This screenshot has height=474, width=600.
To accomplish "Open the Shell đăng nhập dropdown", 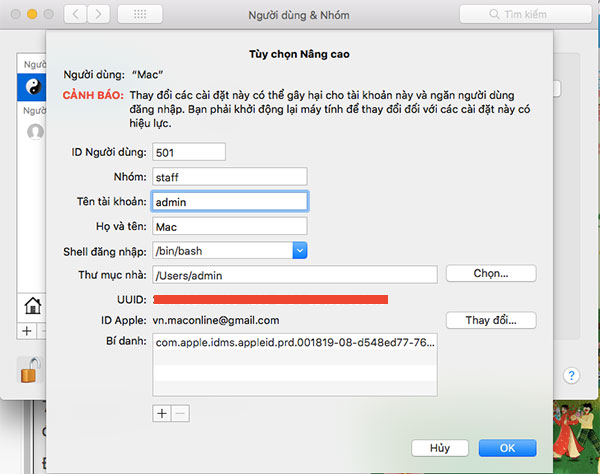I will 299,250.
